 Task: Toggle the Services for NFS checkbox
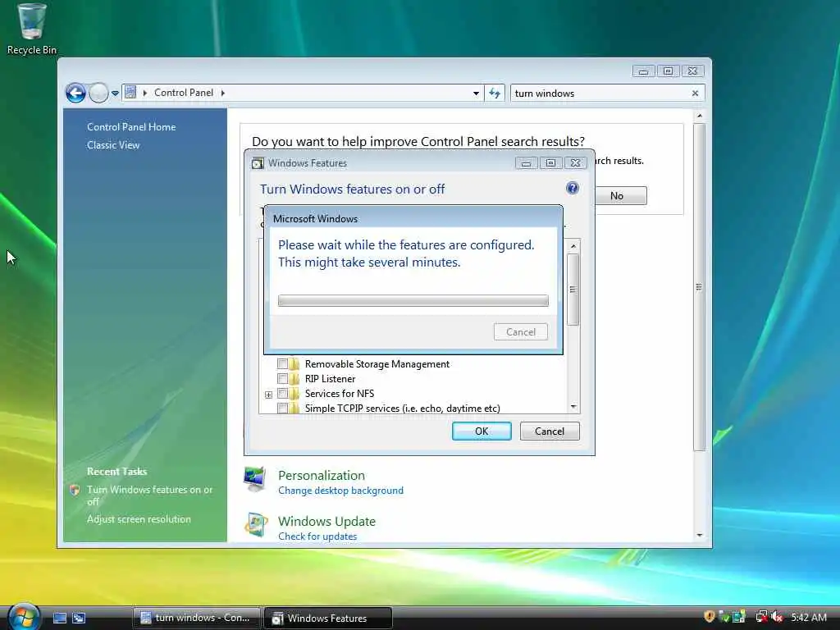point(282,394)
